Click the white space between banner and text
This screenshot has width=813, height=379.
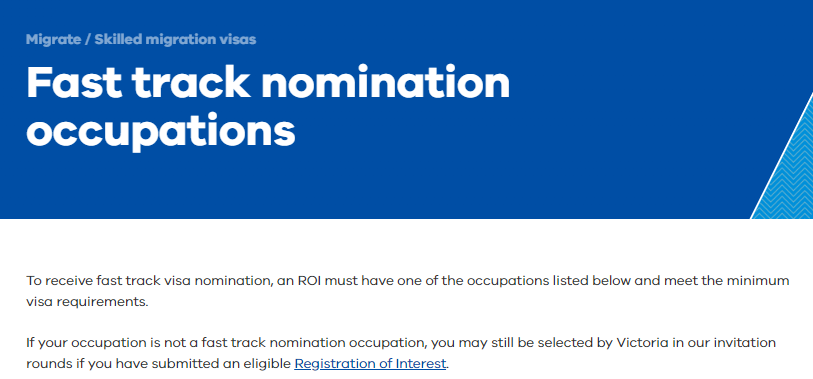(406, 246)
